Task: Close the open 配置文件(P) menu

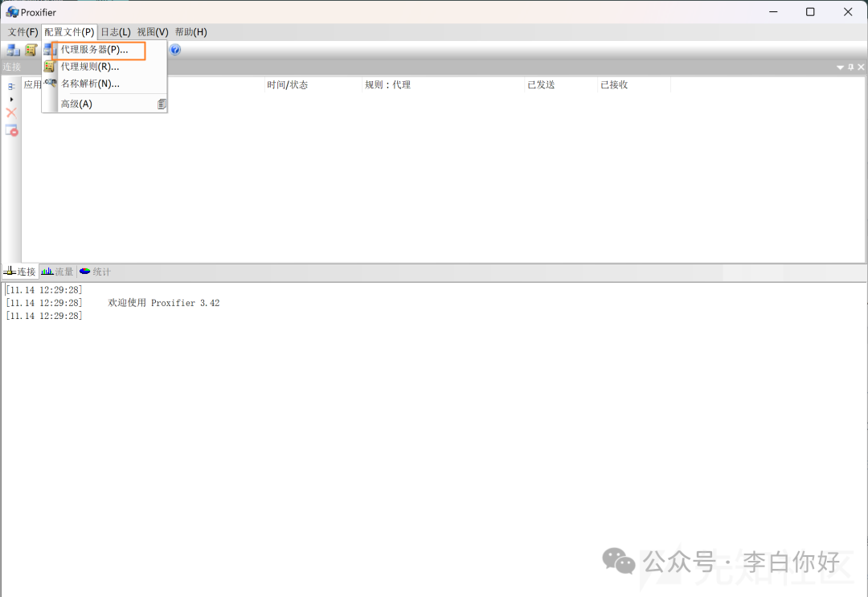Action: pos(69,32)
